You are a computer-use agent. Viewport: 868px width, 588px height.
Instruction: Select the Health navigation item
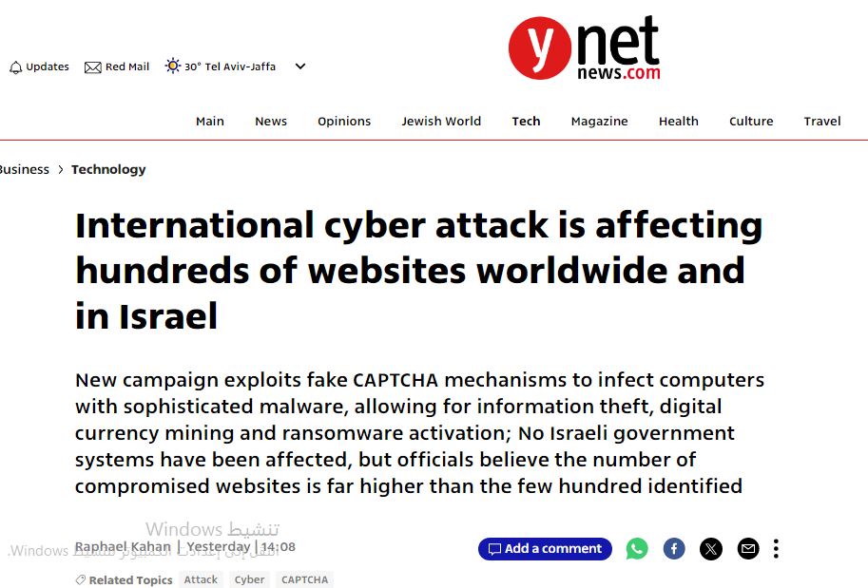click(679, 122)
